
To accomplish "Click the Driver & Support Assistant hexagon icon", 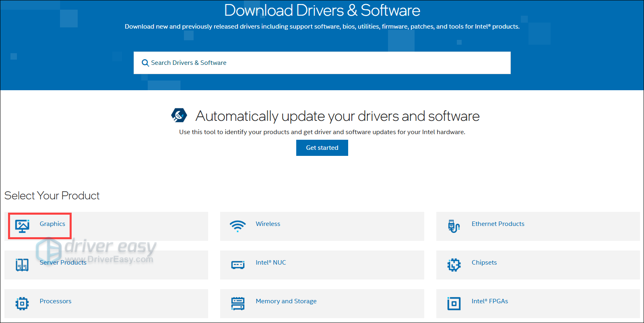I will pyautogui.click(x=179, y=115).
